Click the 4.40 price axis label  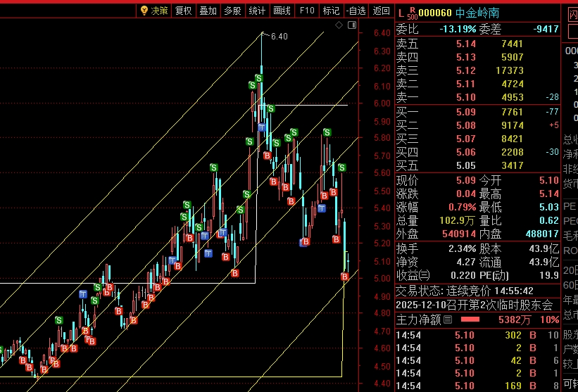point(382,384)
